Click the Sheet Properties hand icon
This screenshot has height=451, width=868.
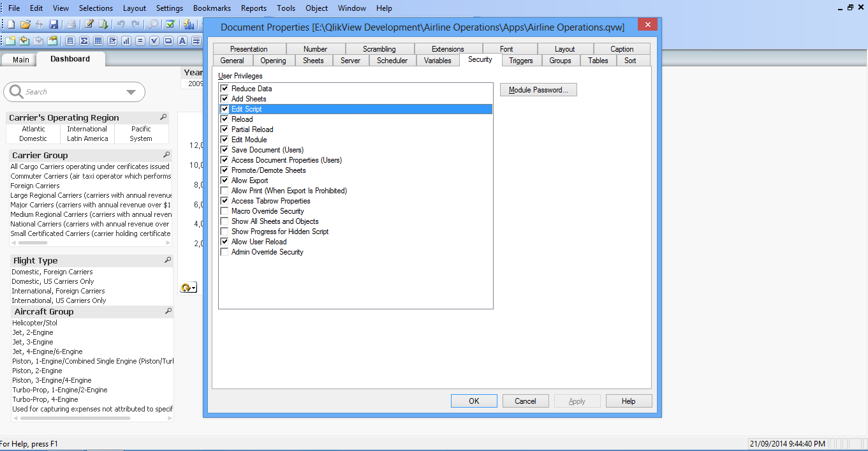click(52, 41)
